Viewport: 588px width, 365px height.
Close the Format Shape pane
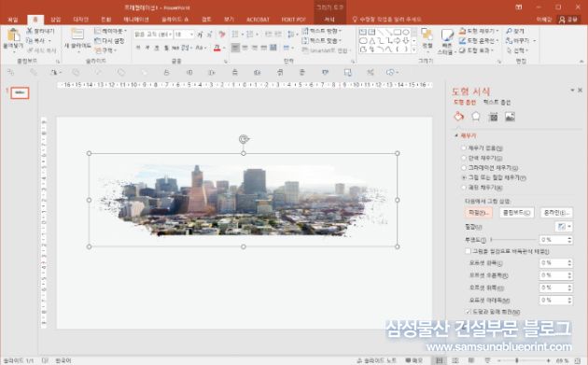[x=581, y=90]
